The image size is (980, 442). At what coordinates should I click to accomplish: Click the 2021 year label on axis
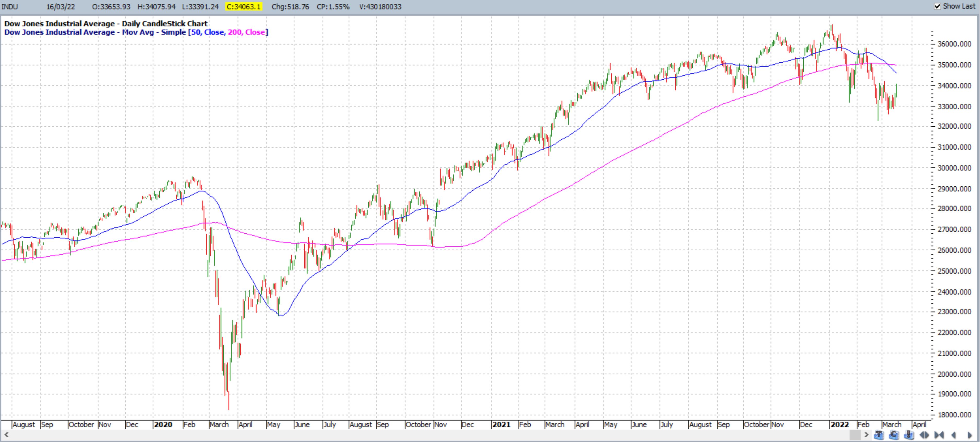[501, 425]
